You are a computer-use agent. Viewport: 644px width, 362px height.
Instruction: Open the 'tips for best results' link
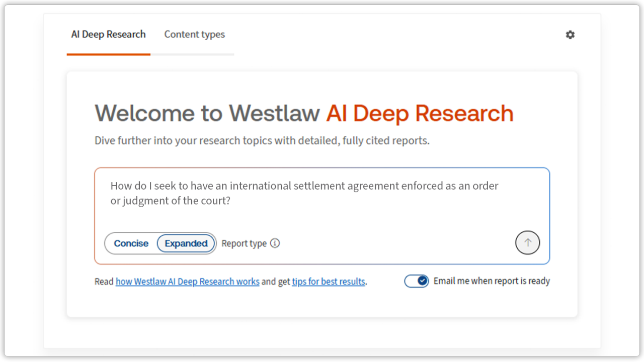click(x=329, y=282)
